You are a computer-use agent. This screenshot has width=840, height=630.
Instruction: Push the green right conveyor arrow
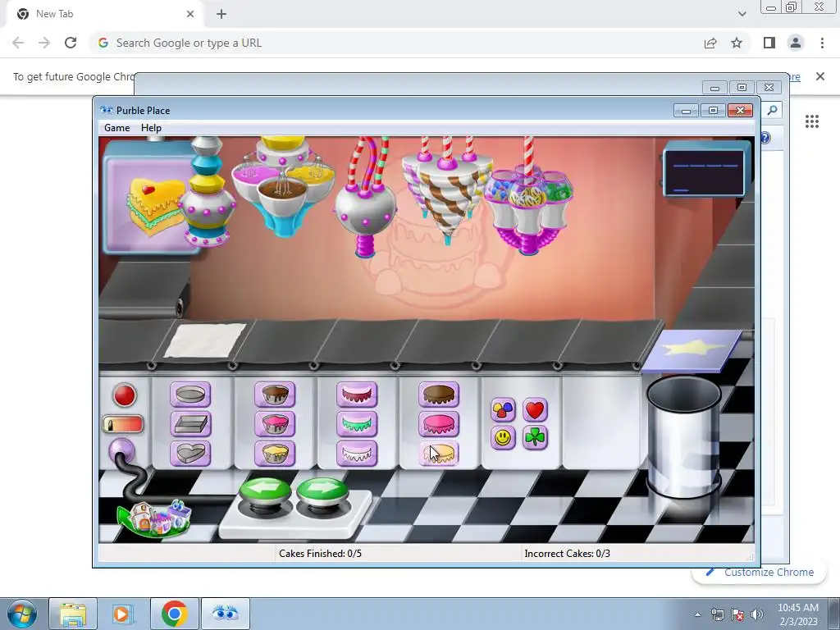[x=322, y=492]
